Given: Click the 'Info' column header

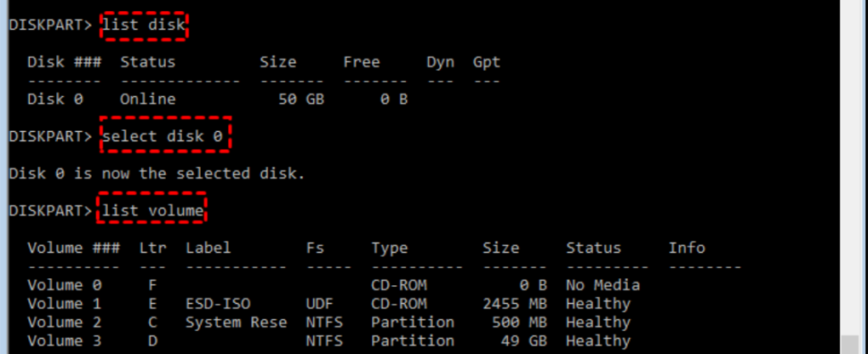Looking at the screenshot, I should point(687,248).
